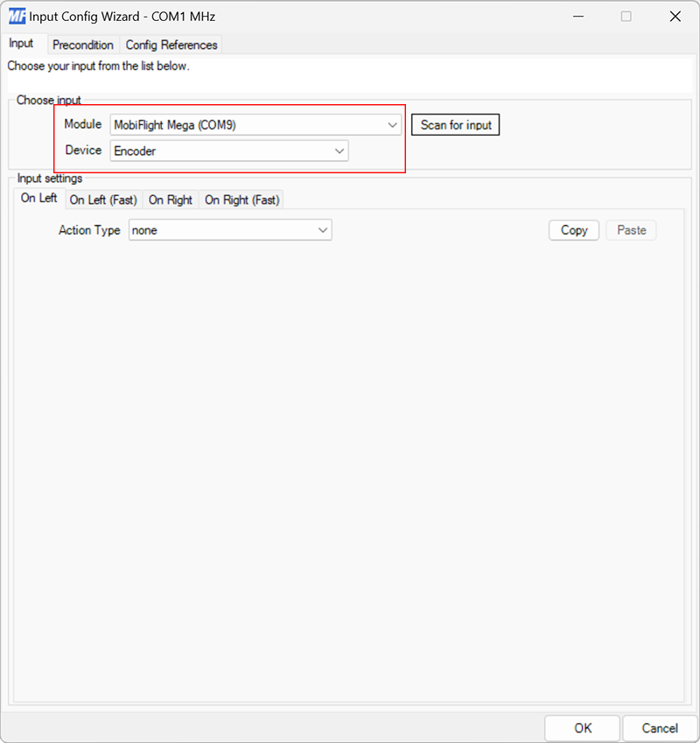This screenshot has height=743, width=700.
Task: Switch to the Precondition tab
Action: (83, 45)
